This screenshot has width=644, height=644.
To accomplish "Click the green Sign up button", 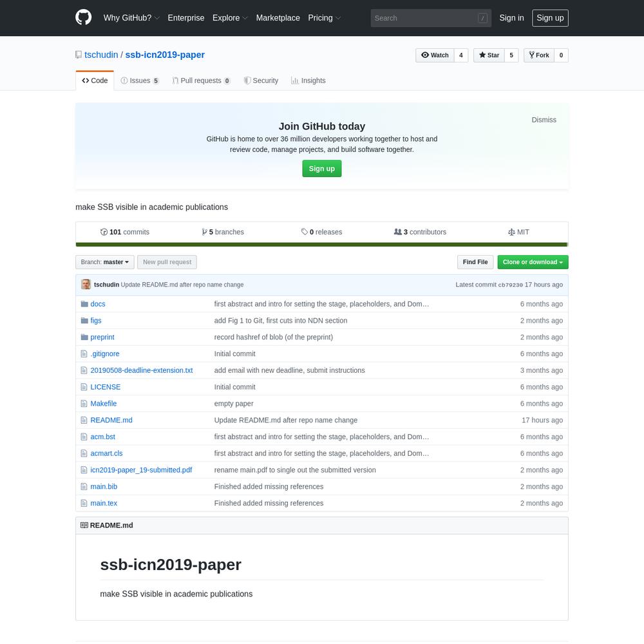I will pyautogui.click(x=321, y=168).
